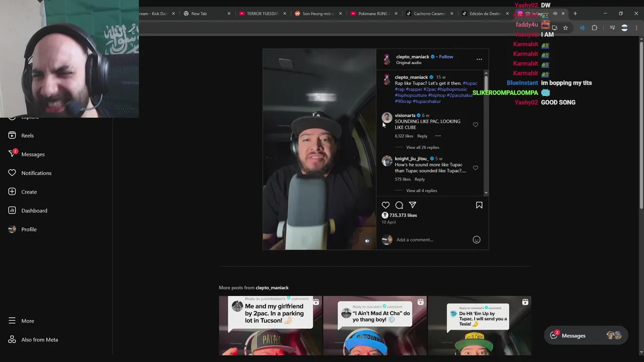Open the media control music-list icon
Image resolution: width=644 pixels, height=362 pixels.
(612, 28)
